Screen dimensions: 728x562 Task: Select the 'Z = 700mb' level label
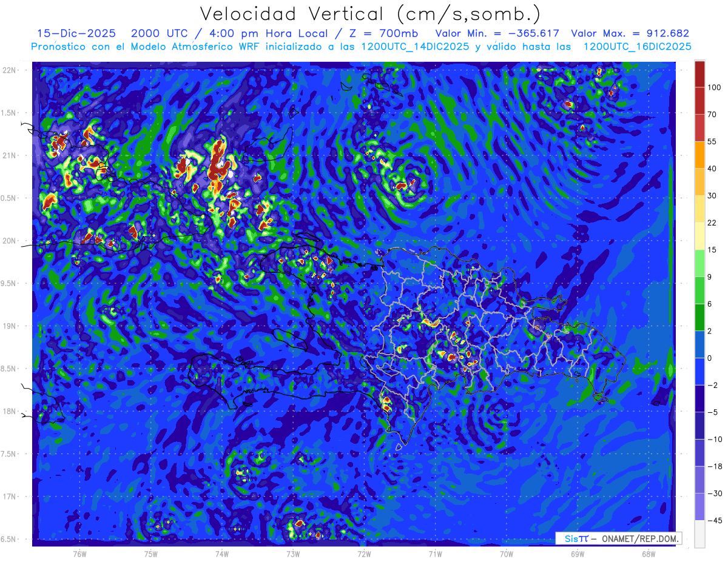point(383,33)
